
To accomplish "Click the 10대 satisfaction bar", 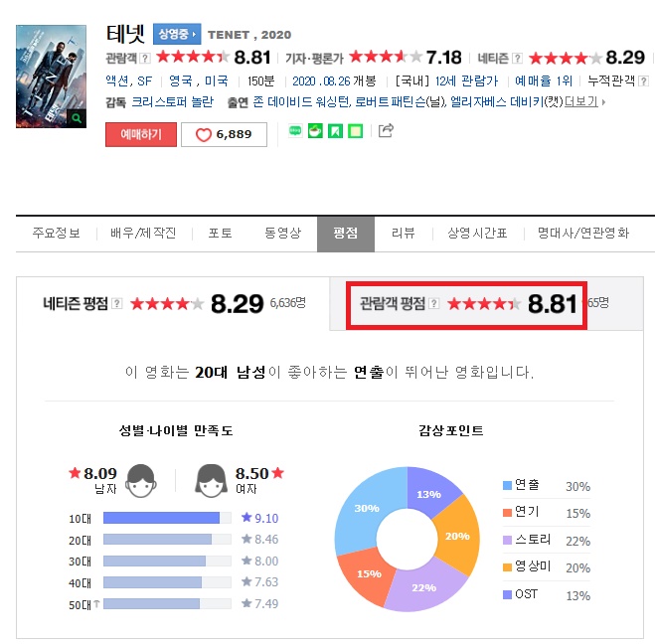I will pos(167,518).
